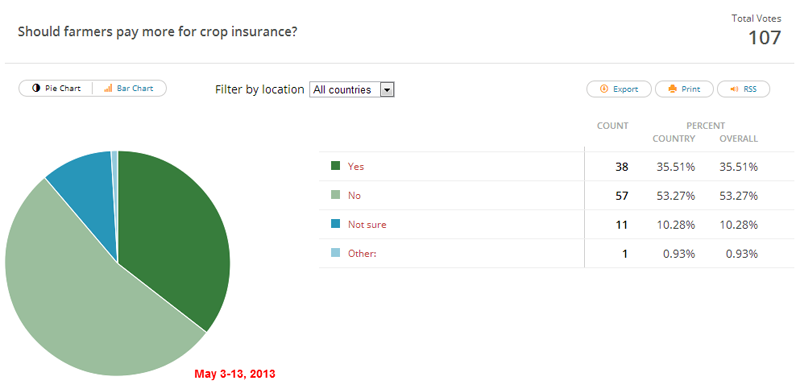
Task: Click the light green No pie slice
Action: (77, 296)
